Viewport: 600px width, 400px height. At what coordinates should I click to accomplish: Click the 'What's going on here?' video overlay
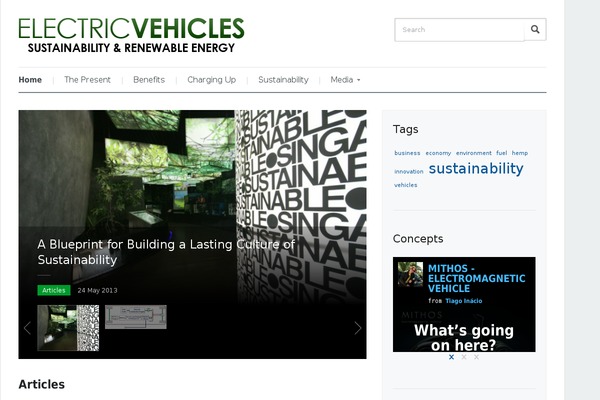pyautogui.click(x=464, y=338)
